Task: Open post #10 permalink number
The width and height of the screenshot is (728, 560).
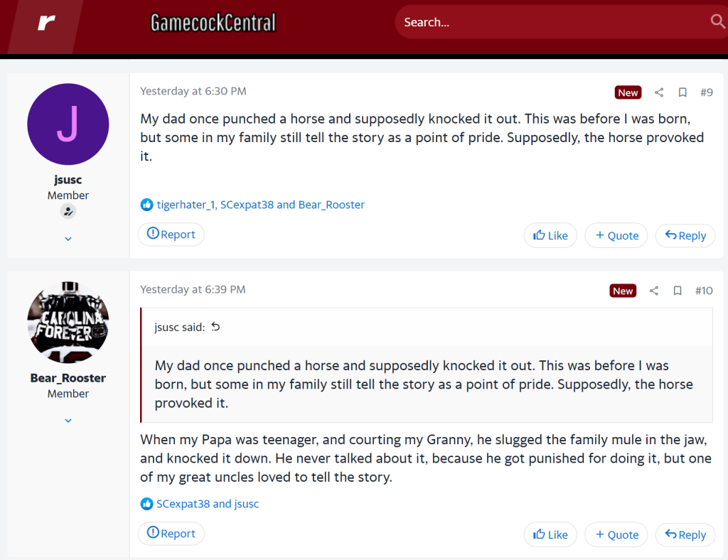Action: pyautogui.click(x=704, y=291)
